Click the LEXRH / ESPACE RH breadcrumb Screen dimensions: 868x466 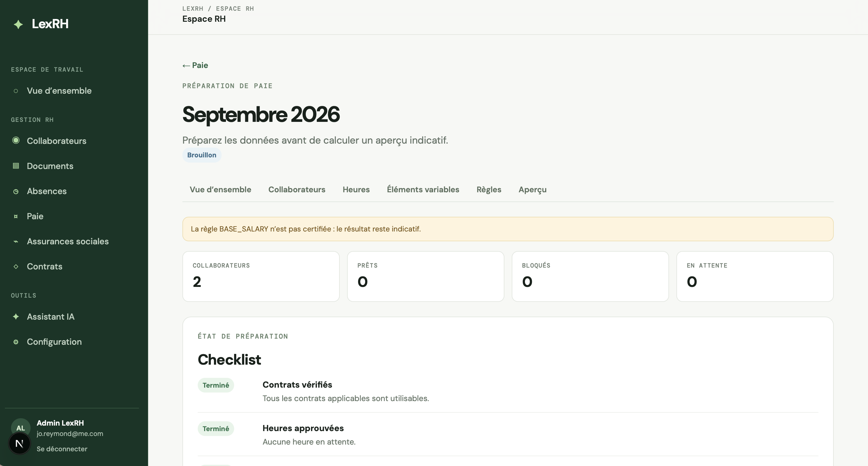(218, 9)
